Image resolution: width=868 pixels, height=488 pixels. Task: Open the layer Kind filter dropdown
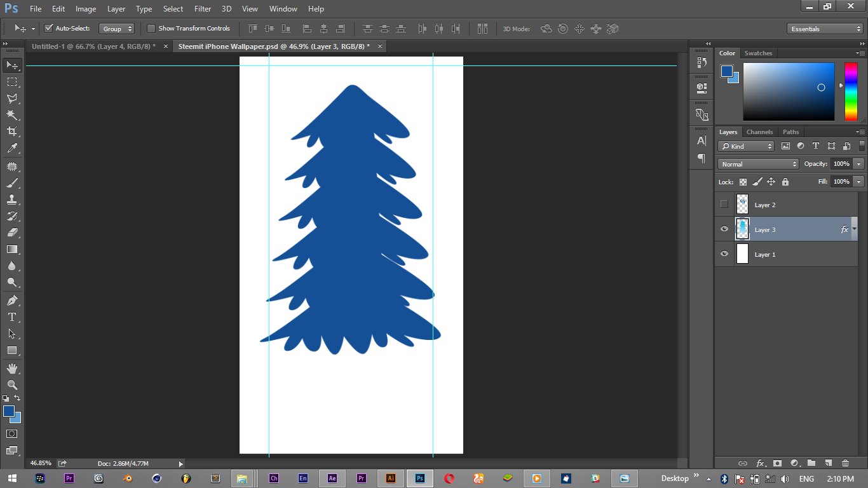746,146
